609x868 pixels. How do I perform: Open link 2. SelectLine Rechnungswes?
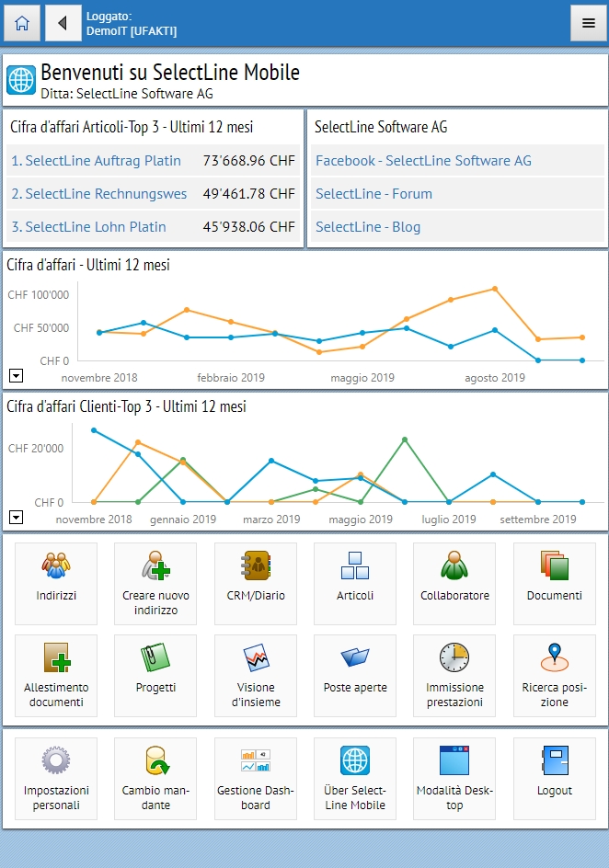tap(99, 194)
